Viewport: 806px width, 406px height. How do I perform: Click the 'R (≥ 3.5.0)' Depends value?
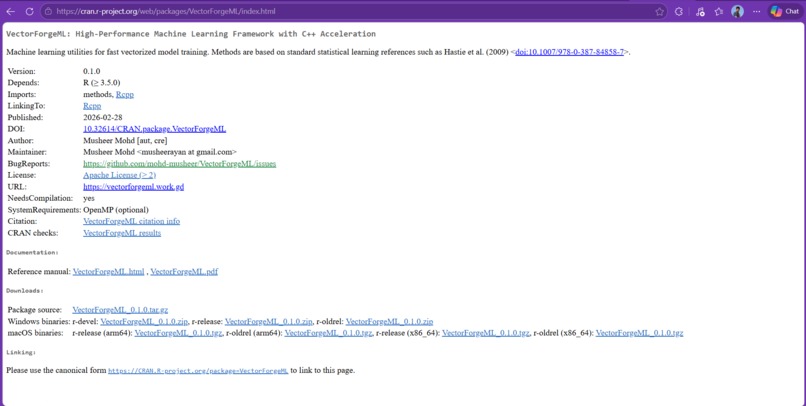[x=102, y=83]
